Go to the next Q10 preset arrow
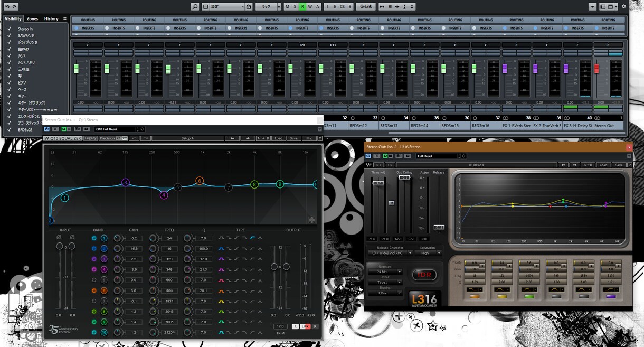644x347 pixels. coord(248,138)
